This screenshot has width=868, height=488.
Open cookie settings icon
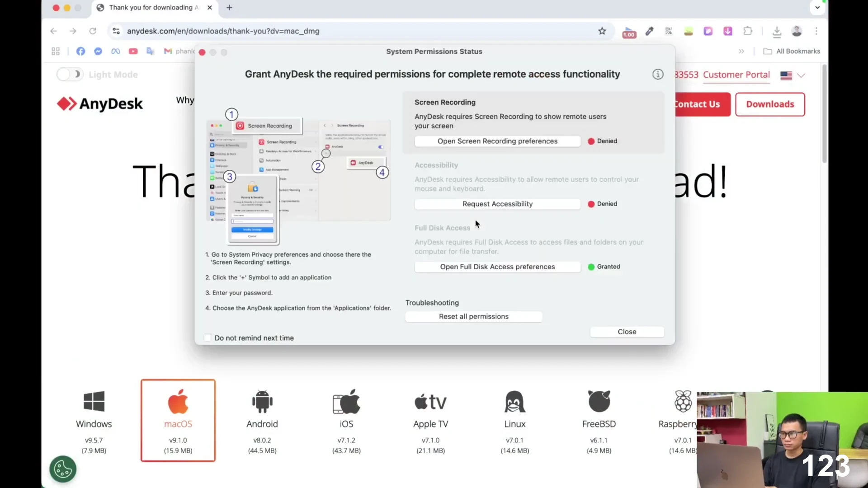coord(63,469)
